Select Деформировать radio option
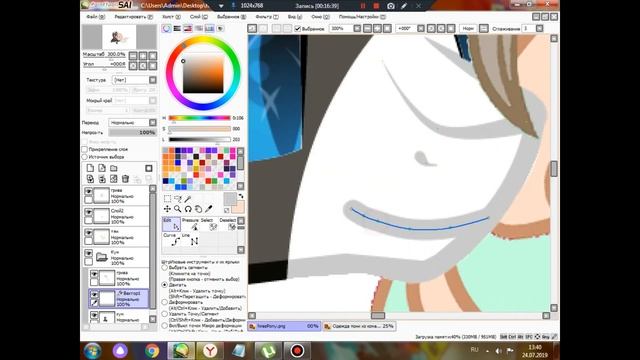Screen dimensions: 640x360 (165, 302)
